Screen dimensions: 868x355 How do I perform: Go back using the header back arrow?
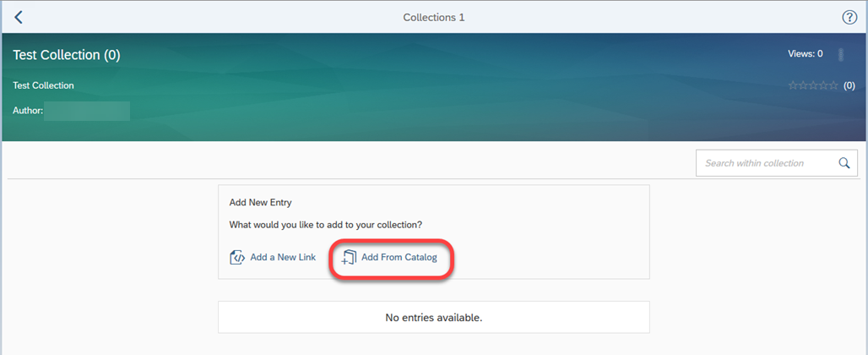coord(19,17)
